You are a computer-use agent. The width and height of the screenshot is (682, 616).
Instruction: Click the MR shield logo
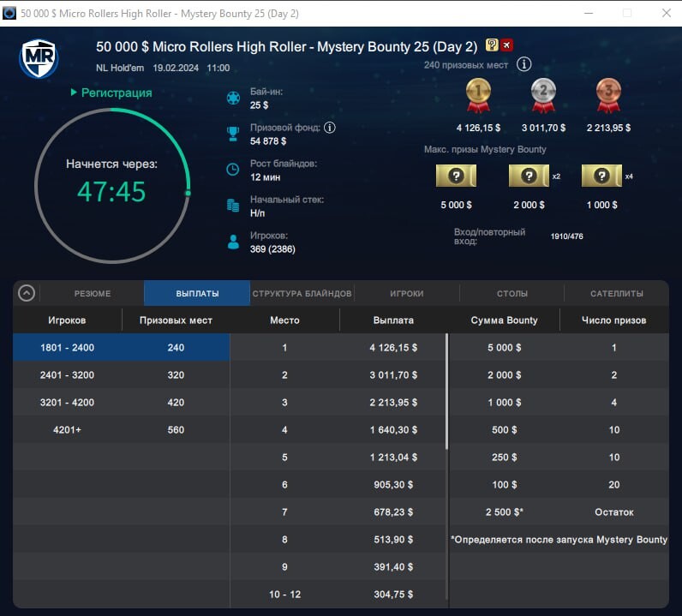(x=39, y=57)
